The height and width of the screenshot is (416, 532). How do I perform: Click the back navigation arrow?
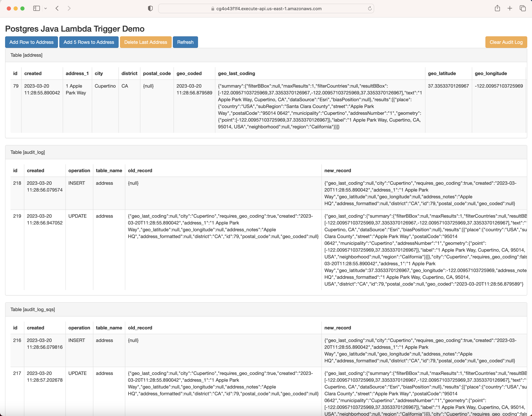[57, 8]
